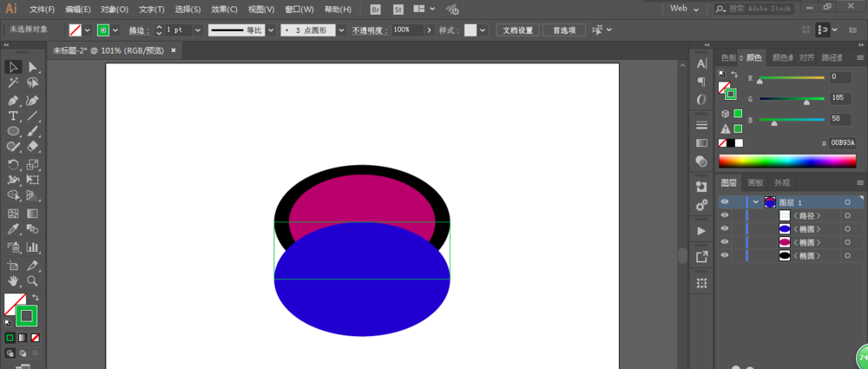Select the Hand pan tool

13,280
